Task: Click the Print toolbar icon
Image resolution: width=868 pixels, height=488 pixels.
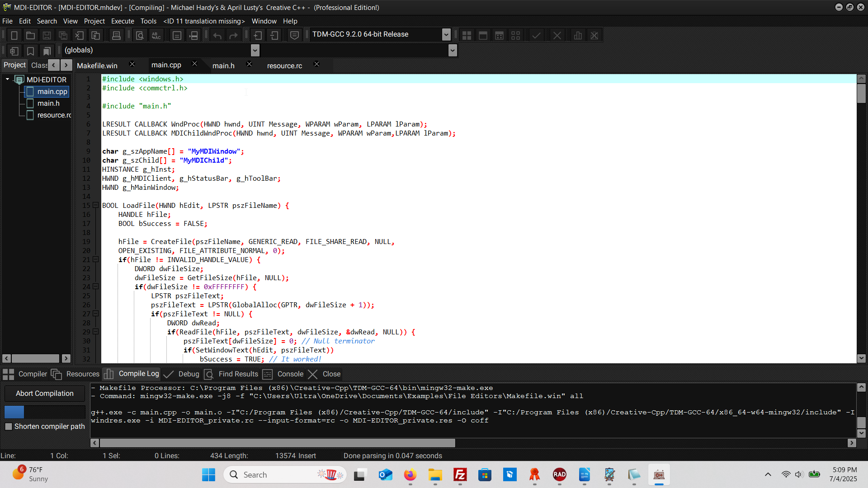Action: pos(116,35)
